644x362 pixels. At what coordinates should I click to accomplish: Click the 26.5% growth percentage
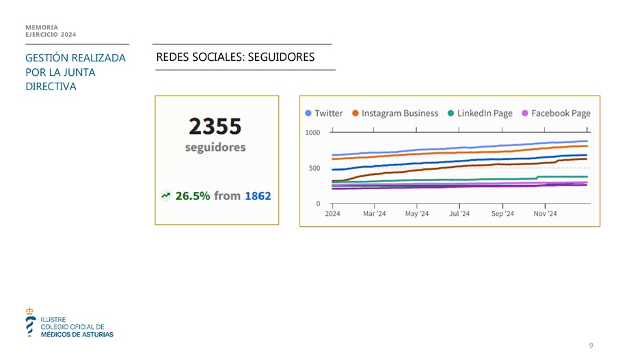tap(193, 196)
